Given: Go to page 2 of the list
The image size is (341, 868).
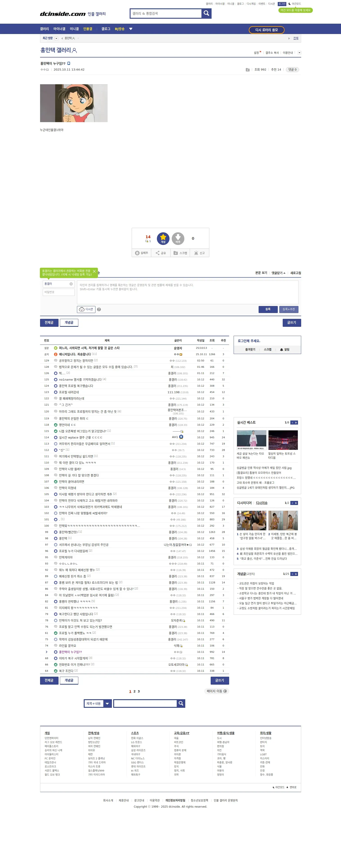Looking at the screenshot, I should coord(134,691).
